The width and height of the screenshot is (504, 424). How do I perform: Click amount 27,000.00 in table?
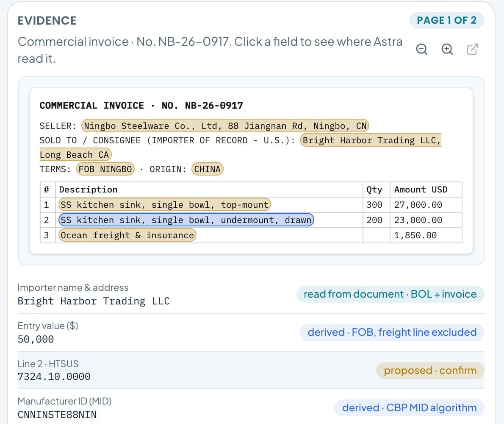418,205
